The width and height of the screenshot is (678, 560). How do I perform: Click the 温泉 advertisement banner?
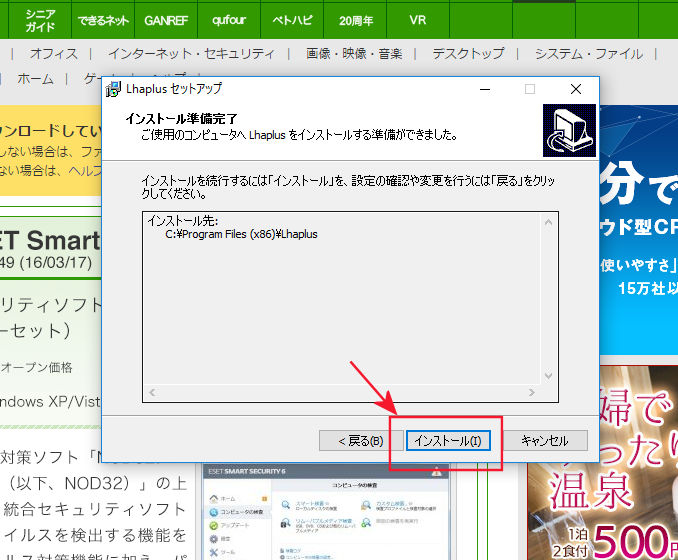[603, 463]
